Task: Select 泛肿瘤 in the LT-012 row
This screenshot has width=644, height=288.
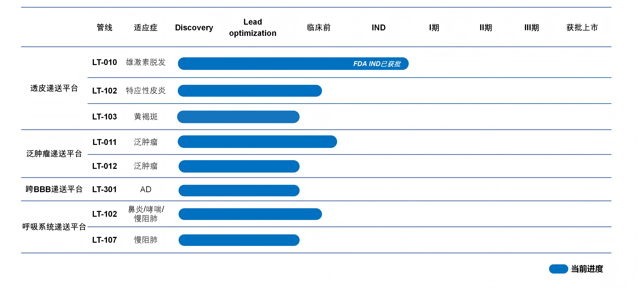Action: (146, 166)
